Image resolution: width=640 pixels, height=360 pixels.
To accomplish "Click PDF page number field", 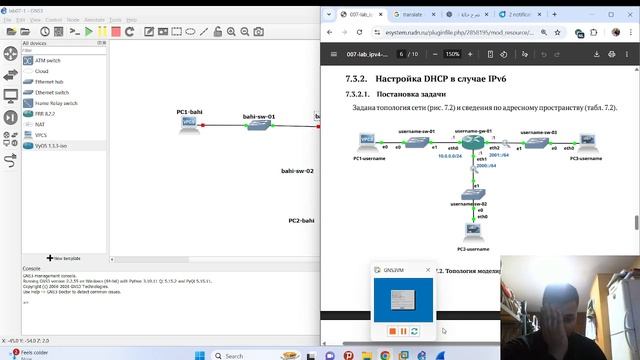I will [401, 54].
